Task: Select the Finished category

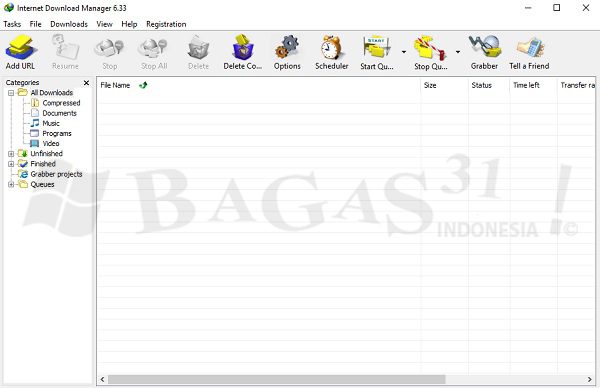Action: point(43,164)
